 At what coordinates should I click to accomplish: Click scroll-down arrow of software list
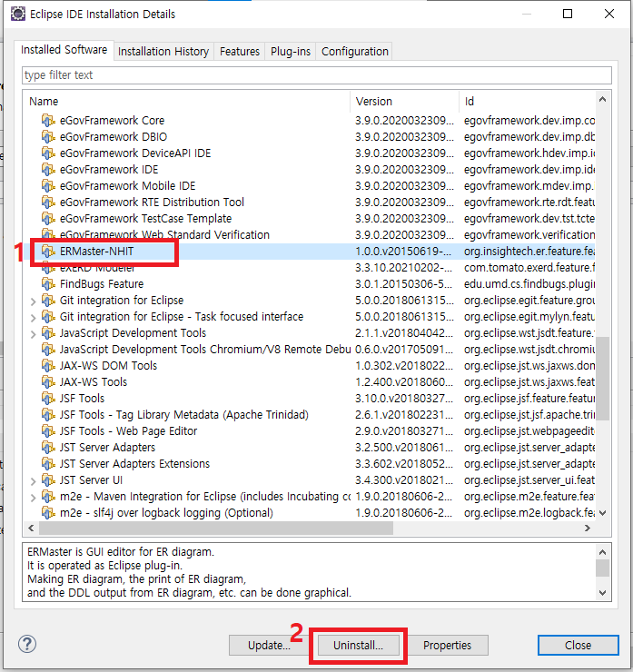click(x=602, y=512)
